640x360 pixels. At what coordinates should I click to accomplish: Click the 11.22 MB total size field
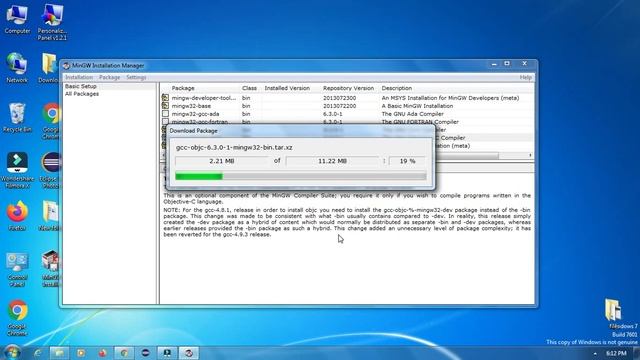(x=332, y=161)
